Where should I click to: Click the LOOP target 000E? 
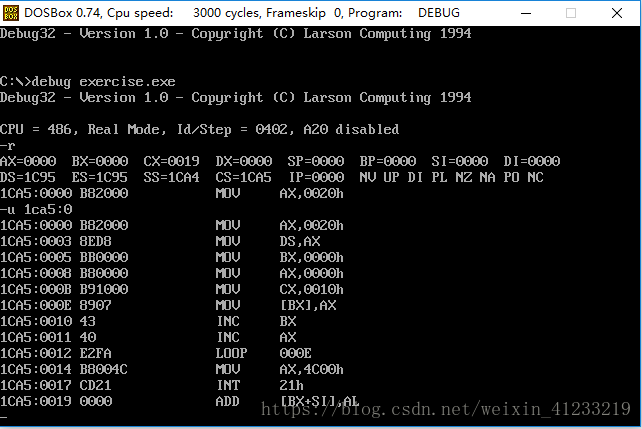(296, 353)
